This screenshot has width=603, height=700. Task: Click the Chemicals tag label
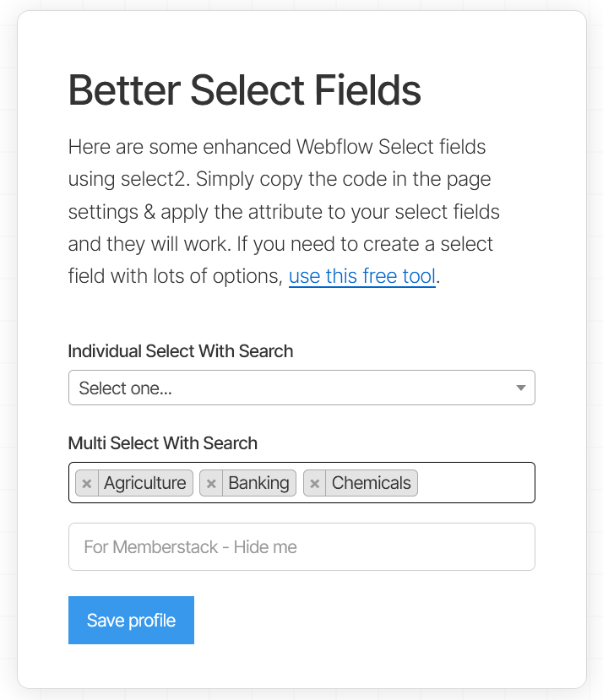point(372,483)
